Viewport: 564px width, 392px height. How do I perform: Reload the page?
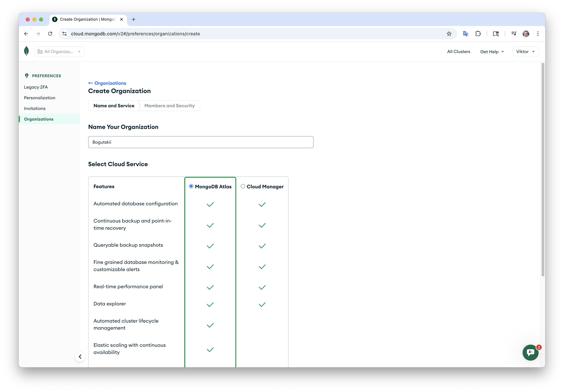click(x=50, y=34)
